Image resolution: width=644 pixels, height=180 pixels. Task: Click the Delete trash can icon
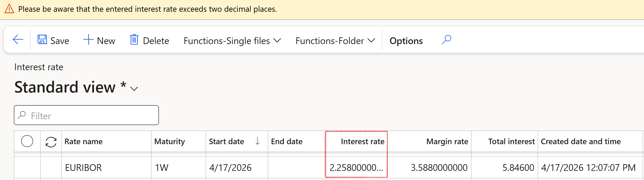point(134,40)
